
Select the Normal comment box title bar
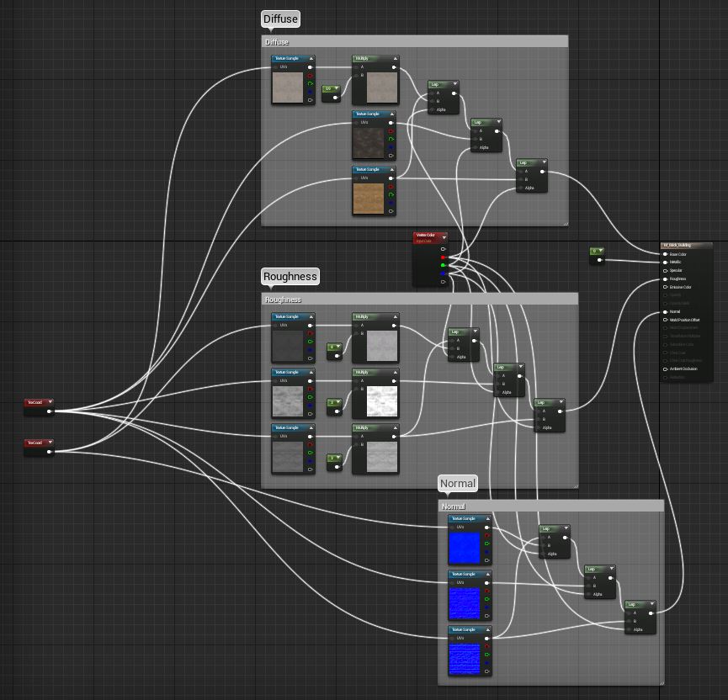click(x=551, y=506)
